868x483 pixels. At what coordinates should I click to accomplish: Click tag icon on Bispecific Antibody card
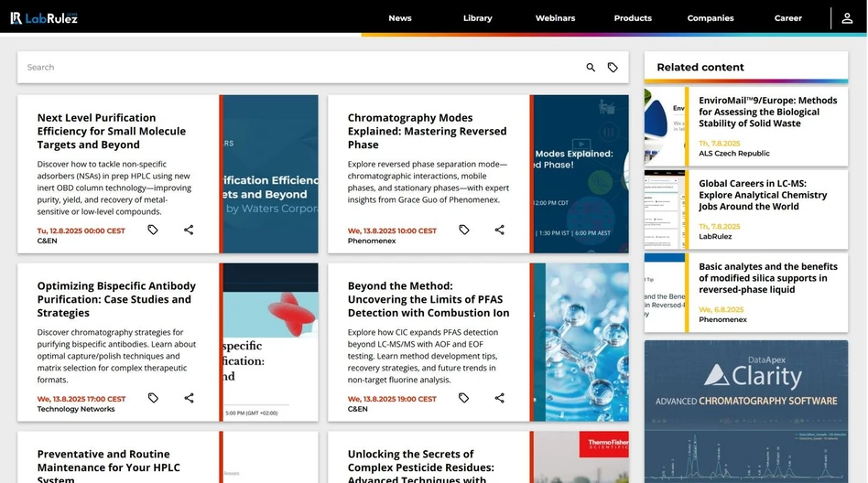point(153,398)
